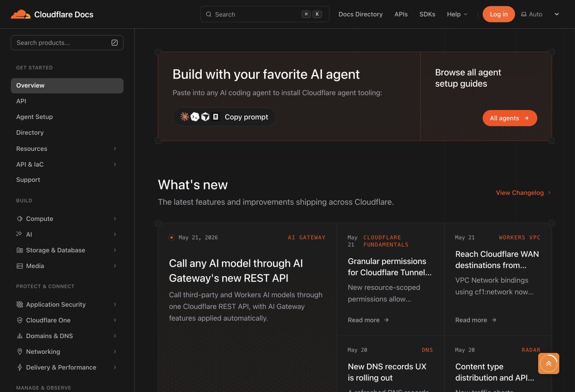This screenshot has height=392, width=575.
Task: Click the terminal agent icon in Copy prompt
Action: [195, 116]
